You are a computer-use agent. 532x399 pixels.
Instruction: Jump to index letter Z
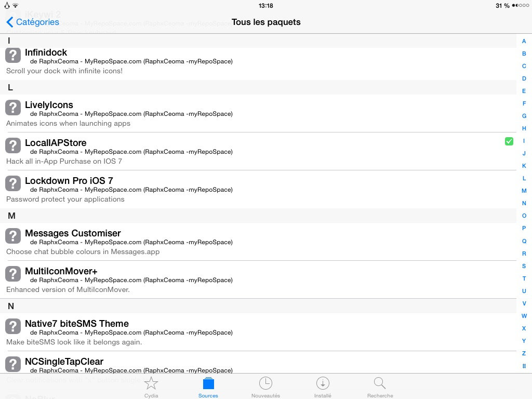click(524, 353)
